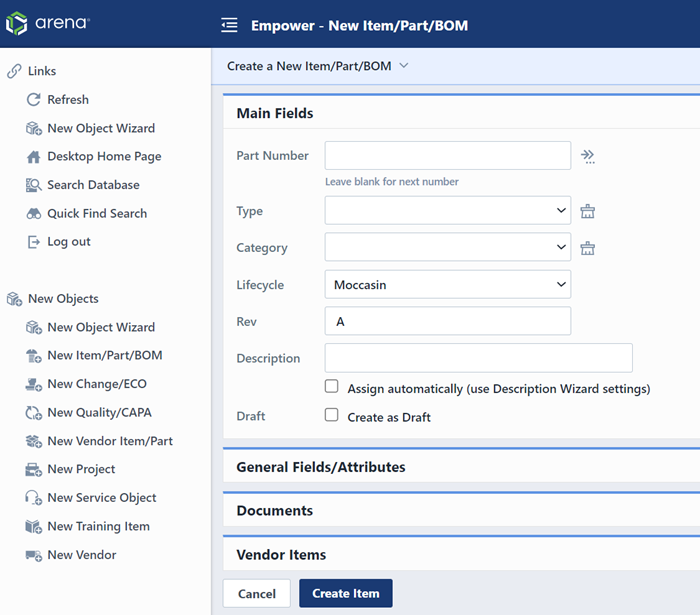Screen dimensions: 700x615
Task: Open the Lifecycle dropdown showing Moccasin
Action: click(x=447, y=285)
